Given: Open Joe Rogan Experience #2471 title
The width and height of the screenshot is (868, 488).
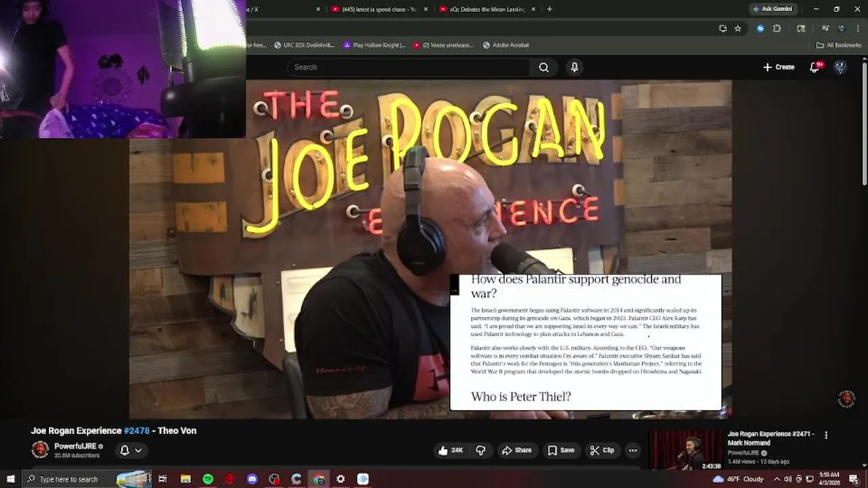Looking at the screenshot, I should (x=770, y=438).
